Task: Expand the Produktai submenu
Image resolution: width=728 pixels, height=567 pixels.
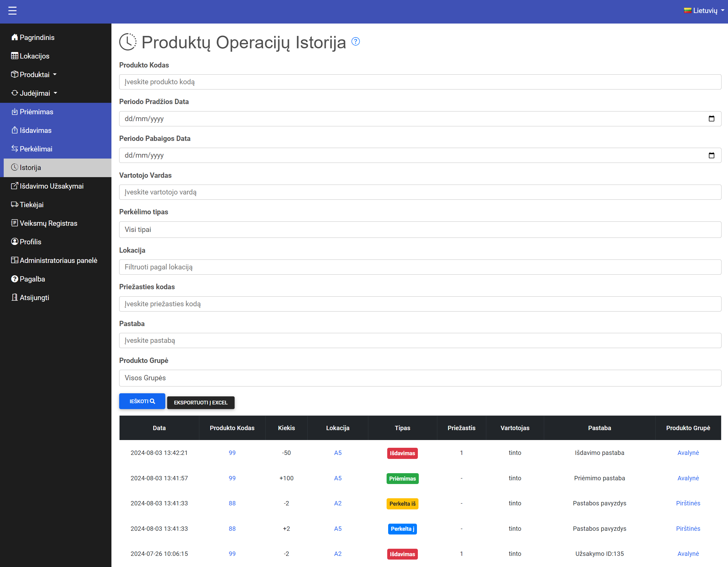Action: pos(34,75)
